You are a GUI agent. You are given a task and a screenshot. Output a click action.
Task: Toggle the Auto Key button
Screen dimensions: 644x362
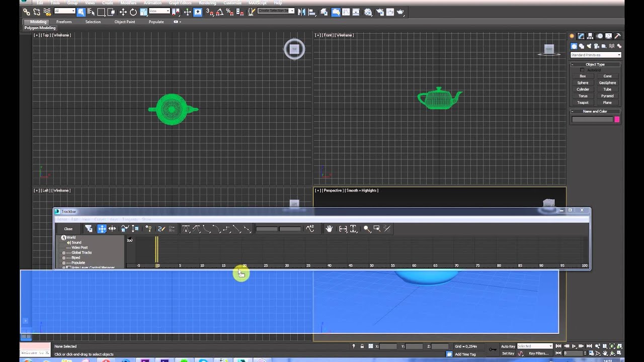click(508, 346)
